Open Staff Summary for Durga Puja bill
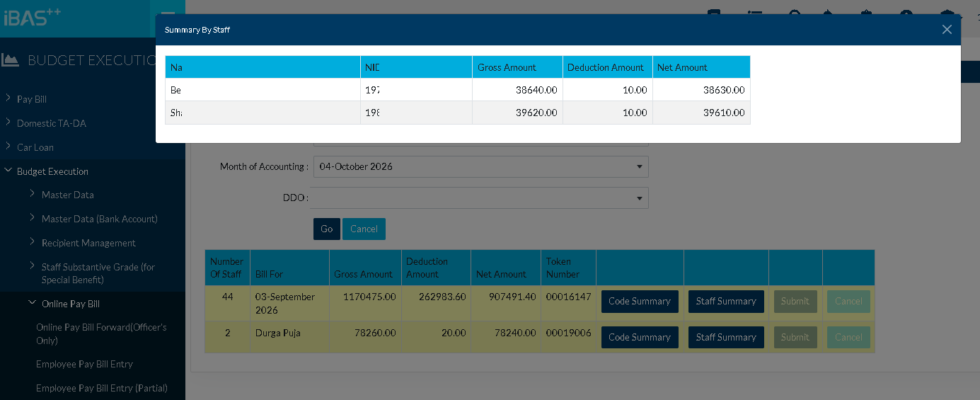The width and height of the screenshot is (980, 400). [x=726, y=337]
